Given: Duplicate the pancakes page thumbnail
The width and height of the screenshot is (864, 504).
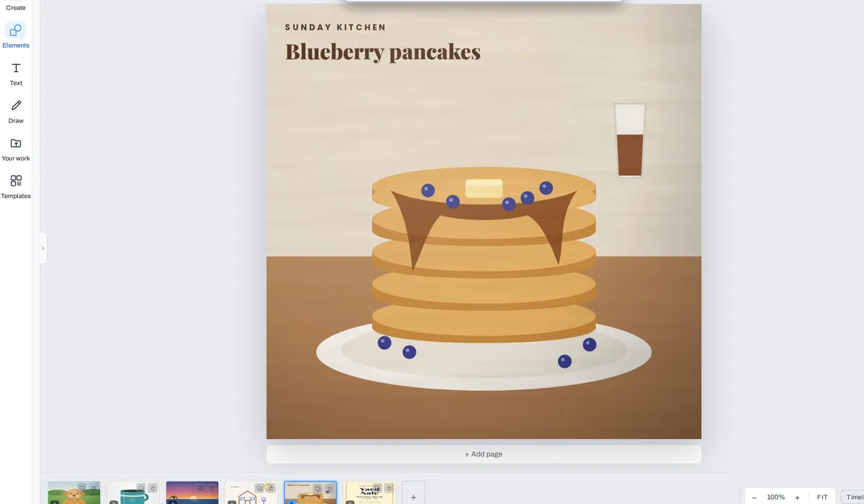Looking at the screenshot, I should click(x=318, y=488).
